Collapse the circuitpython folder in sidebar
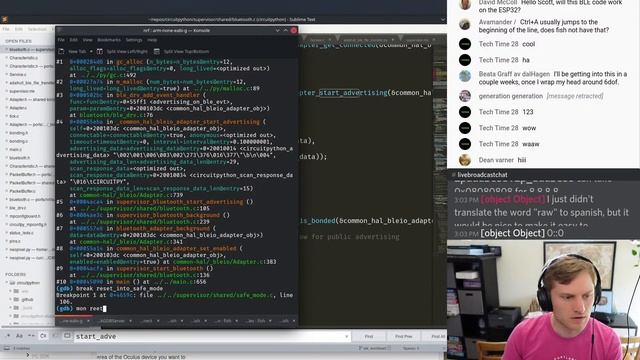640x360 pixels. (x=7, y=282)
